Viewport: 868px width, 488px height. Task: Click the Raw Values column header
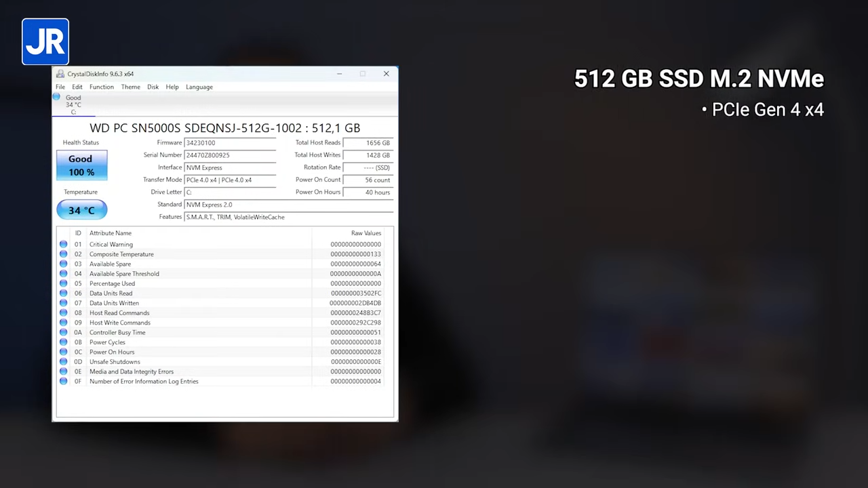pyautogui.click(x=366, y=232)
